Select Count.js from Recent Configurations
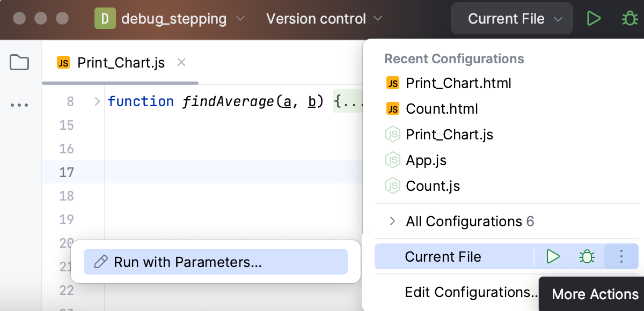Viewport: 644px width, 311px height. tap(433, 186)
